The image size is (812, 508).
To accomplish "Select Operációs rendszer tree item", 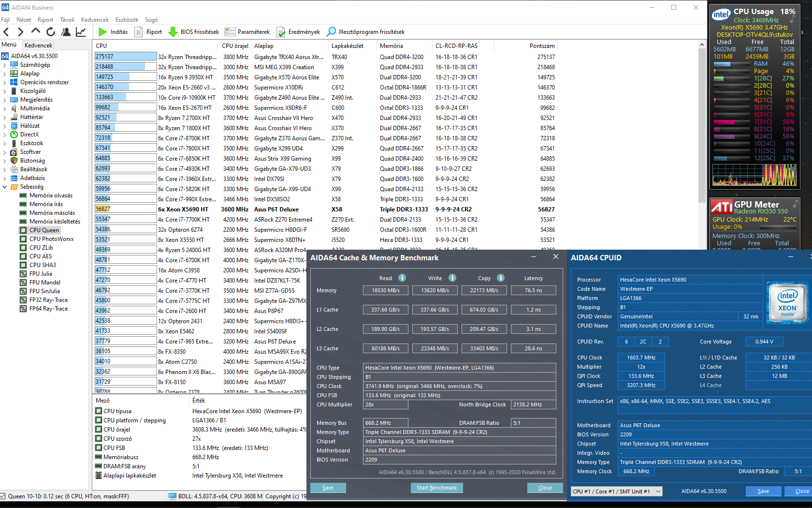I will coord(44,82).
